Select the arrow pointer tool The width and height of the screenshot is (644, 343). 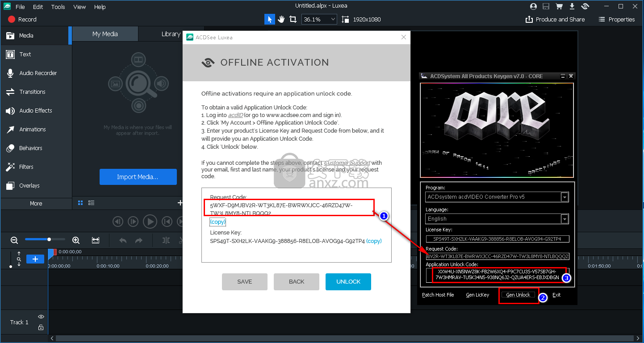pyautogui.click(x=269, y=19)
